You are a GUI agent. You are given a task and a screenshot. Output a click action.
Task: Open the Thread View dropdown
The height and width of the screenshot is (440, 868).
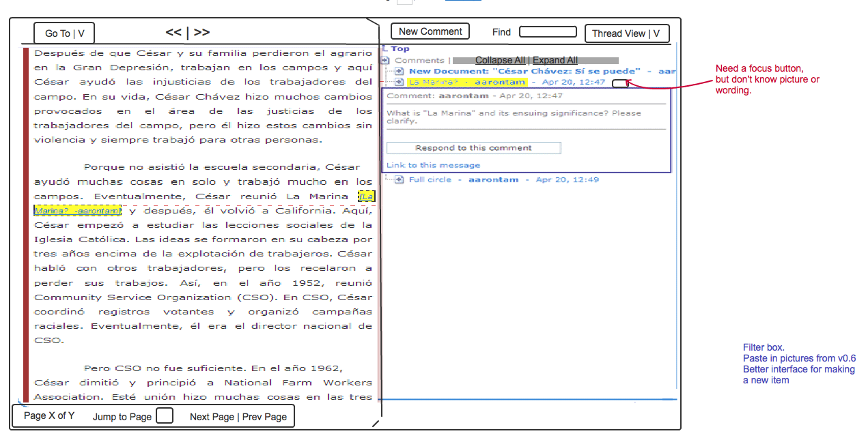point(626,33)
